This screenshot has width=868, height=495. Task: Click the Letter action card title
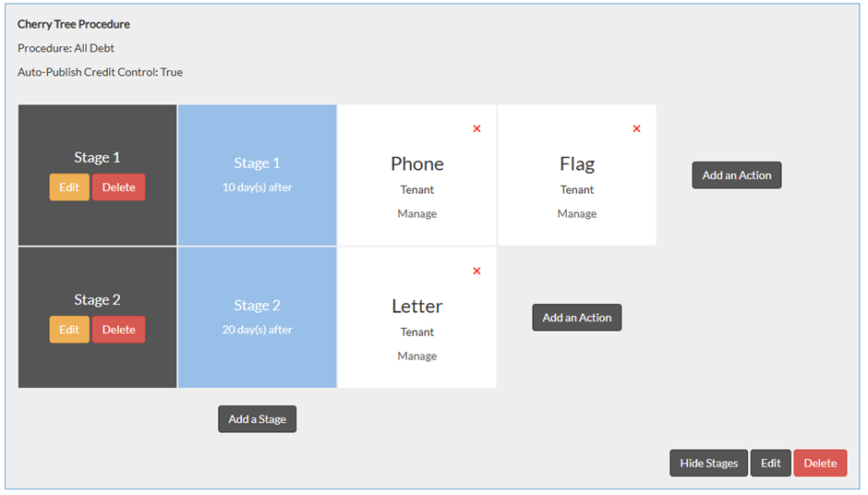click(x=417, y=307)
